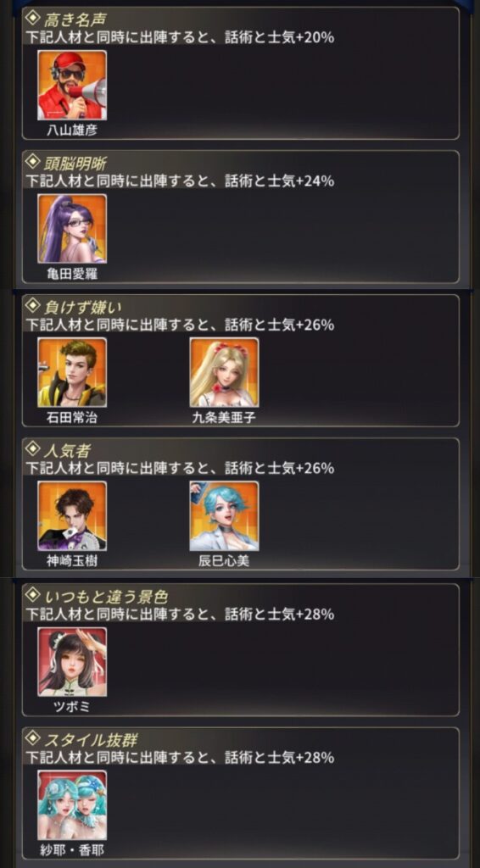Select the 高き名声 +20% description text
The height and width of the screenshot is (868, 480).
click(x=180, y=37)
